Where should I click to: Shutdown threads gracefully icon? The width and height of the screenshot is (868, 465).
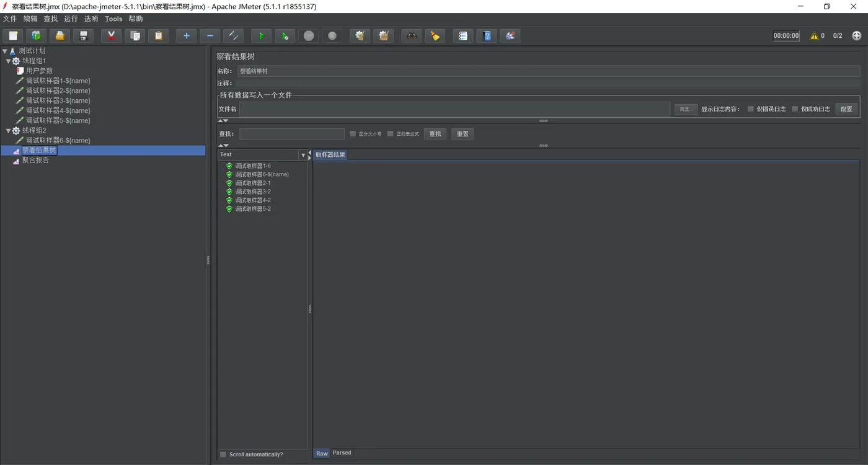(x=332, y=36)
